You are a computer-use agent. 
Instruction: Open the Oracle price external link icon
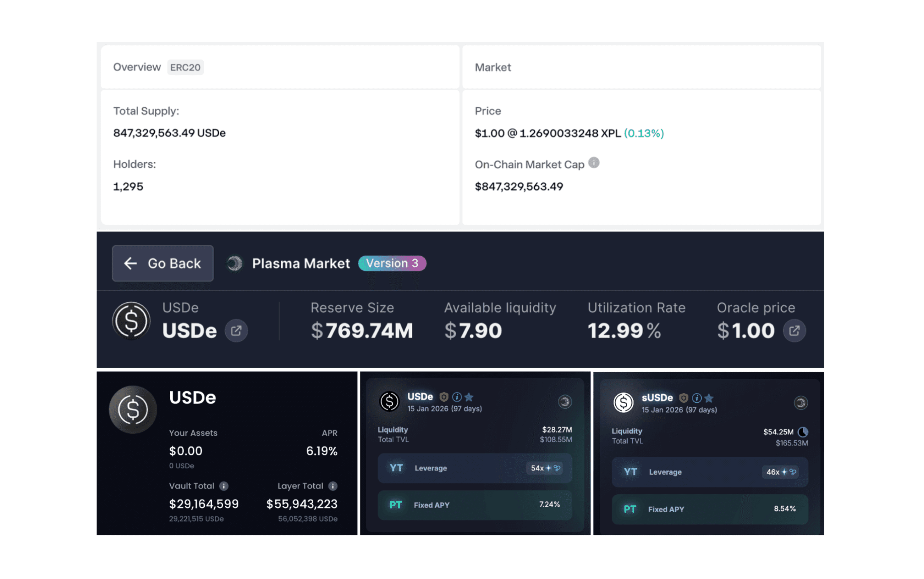(x=794, y=331)
